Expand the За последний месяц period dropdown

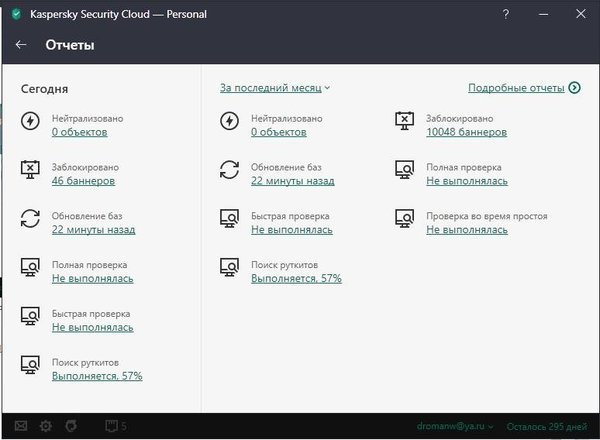click(x=275, y=88)
